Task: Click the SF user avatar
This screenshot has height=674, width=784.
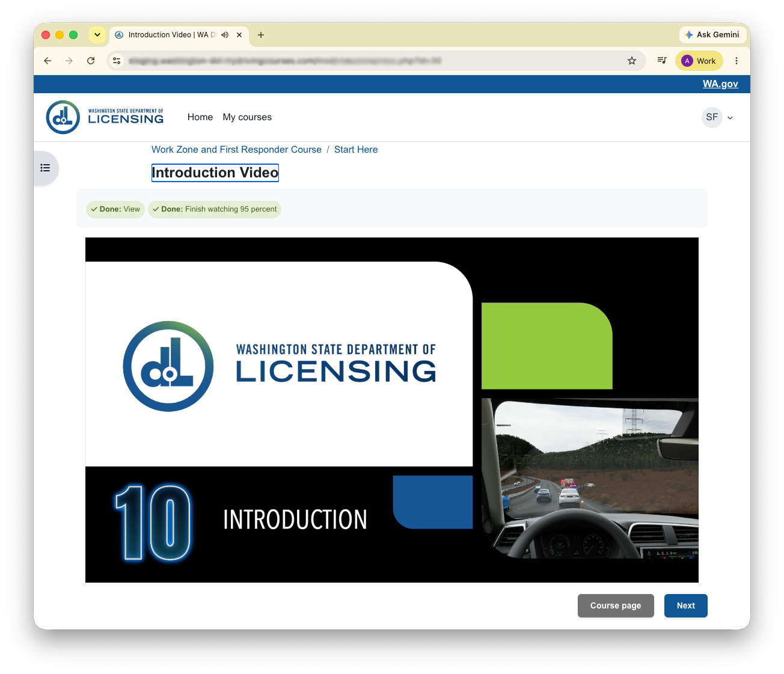Action: click(712, 117)
